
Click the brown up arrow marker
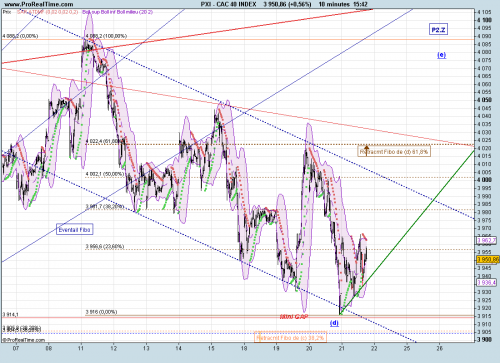(366, 150)
